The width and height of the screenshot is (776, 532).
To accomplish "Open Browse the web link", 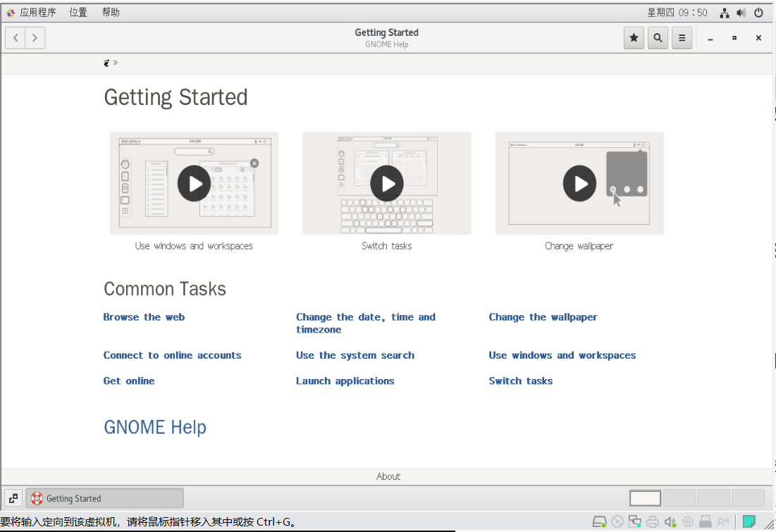I will click(x=144, y=317).
